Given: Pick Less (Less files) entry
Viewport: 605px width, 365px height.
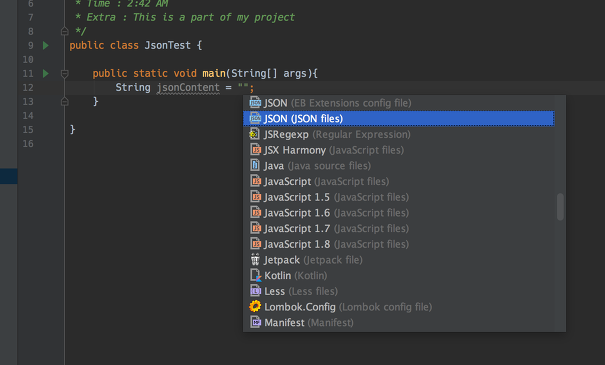Looking at the screenshot, I should pyautogui.click(x=399, y=291).
